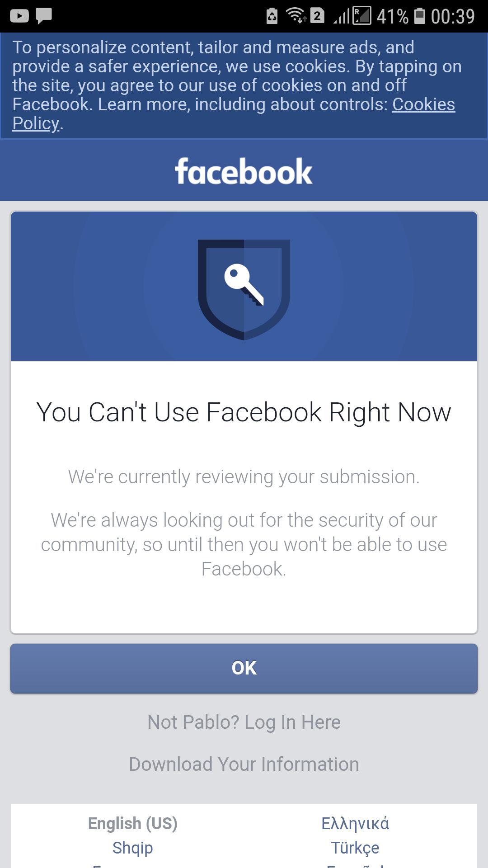Tap the battery level icon
This screenshot has height=868, width=488.
(420, 16)
